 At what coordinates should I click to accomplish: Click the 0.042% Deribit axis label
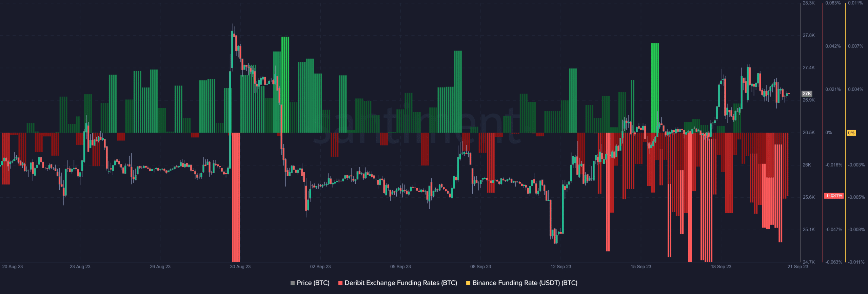coord(833,46)
